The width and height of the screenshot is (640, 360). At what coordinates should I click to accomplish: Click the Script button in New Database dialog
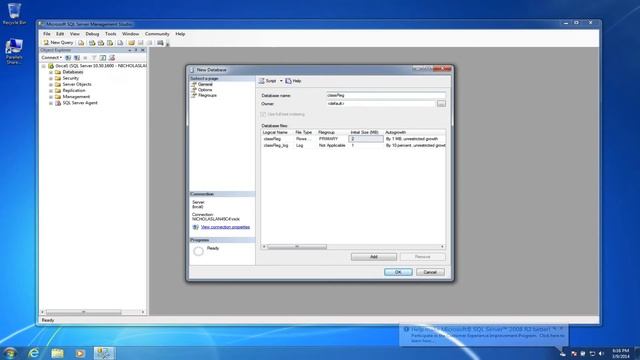tap(268, 81)
